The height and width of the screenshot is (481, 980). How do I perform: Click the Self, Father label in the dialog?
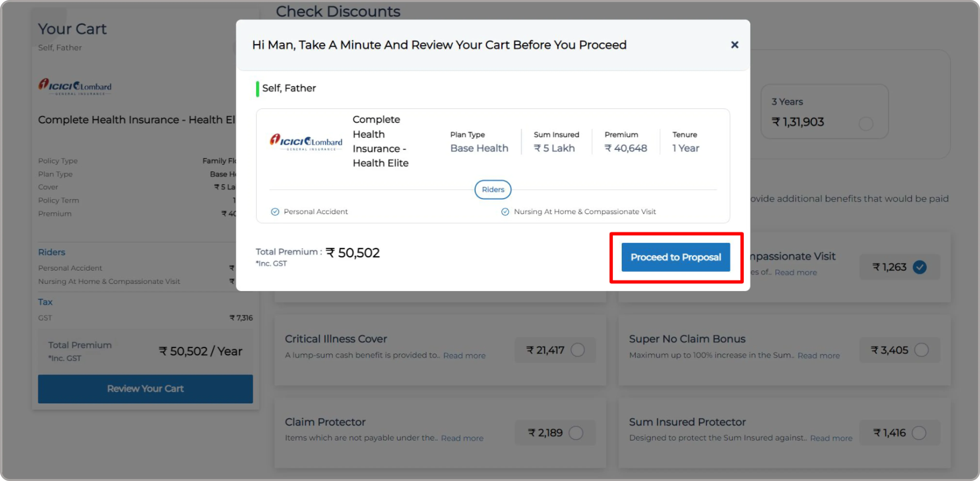(x=289, y=88)
